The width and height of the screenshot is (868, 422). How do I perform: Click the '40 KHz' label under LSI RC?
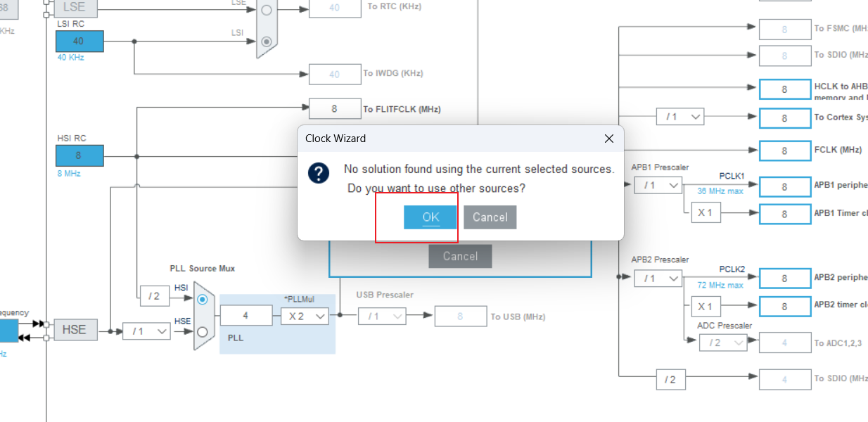(x=70, y=57)
